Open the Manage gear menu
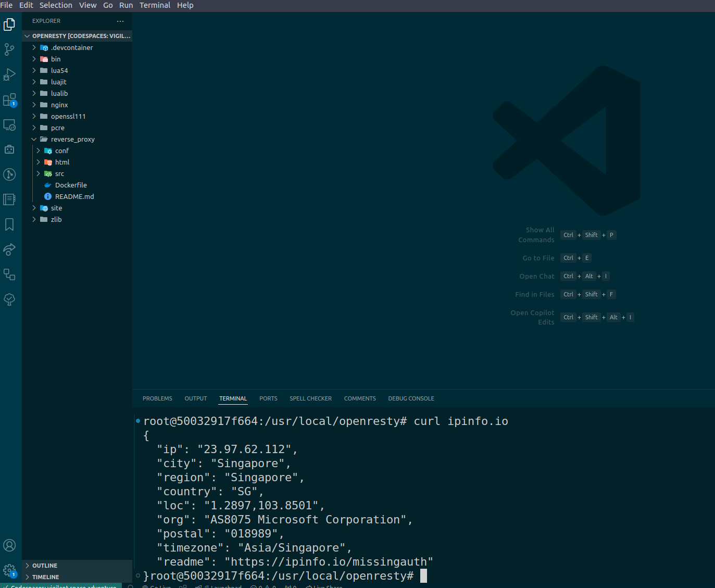This screenshot has width=715, height=588. [9, 570]
